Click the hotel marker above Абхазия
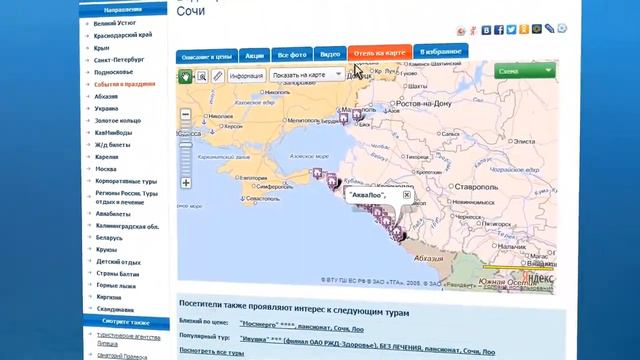Image resolution: width=640 pixels, height=360 pixels. (x=397, y=232)
